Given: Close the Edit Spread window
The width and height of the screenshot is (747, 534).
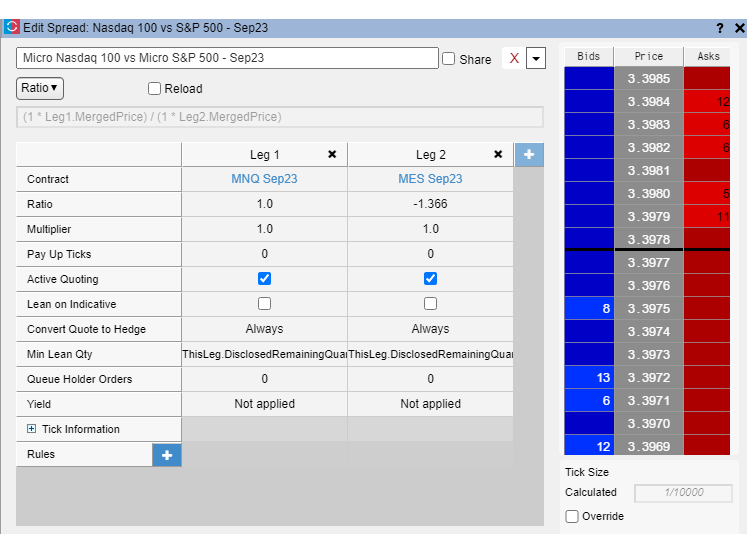Looking at the screenshot, I should tap(739, 28).
